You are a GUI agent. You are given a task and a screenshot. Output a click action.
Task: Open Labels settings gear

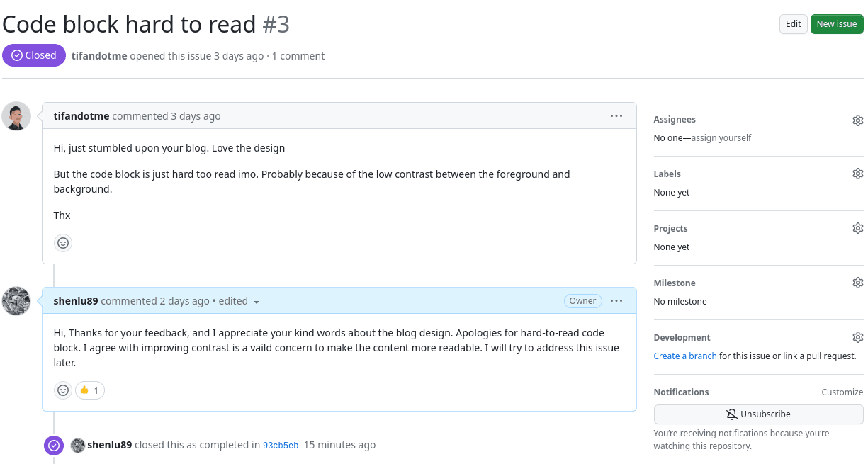pos(857,174)
